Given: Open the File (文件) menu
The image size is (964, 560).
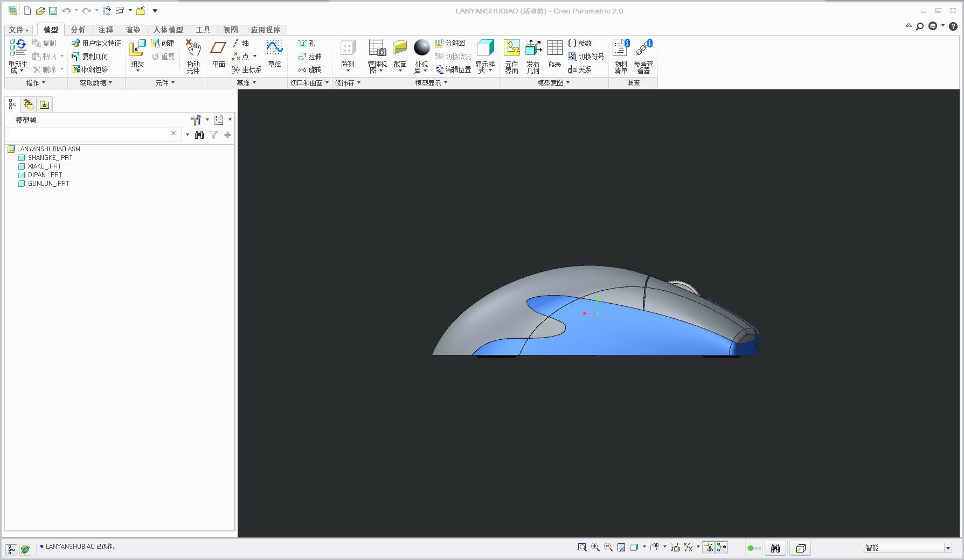Looking at the screenshot, I should [x=18, y=30].
